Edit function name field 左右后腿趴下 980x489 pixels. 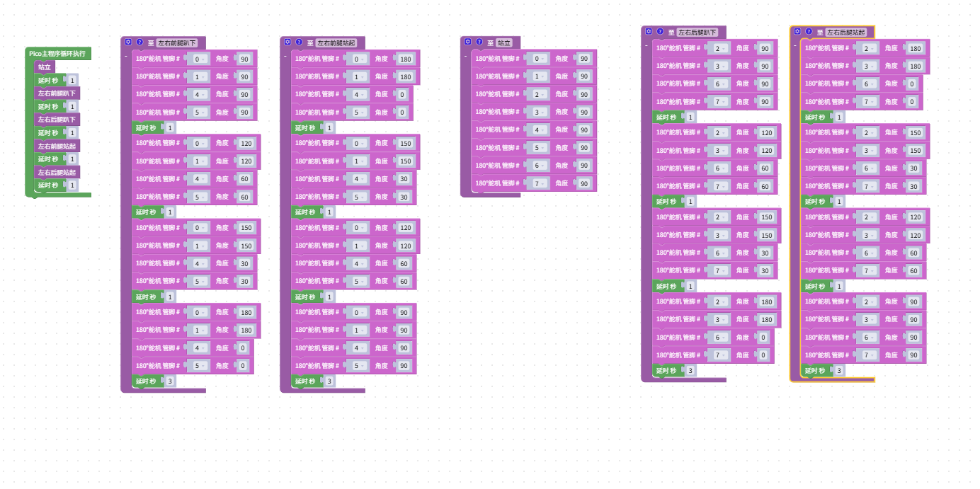[x=697, y=32]
